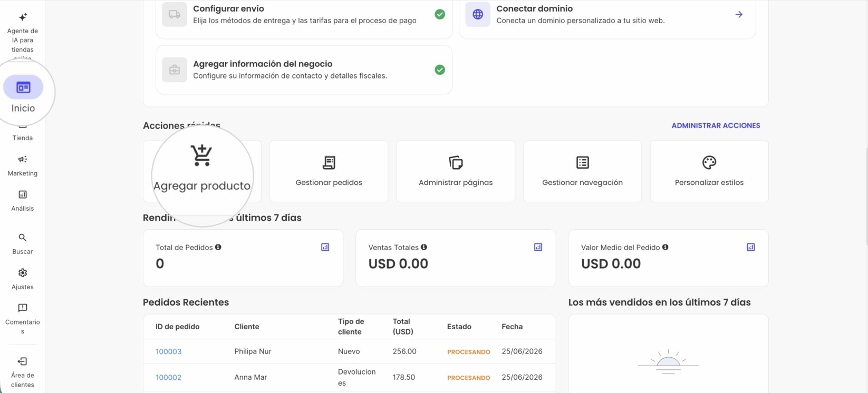The width and height of the screenshot is (868, 393).
Task: Open the Ajustes gear icon
Action: [x=23, y=273]
